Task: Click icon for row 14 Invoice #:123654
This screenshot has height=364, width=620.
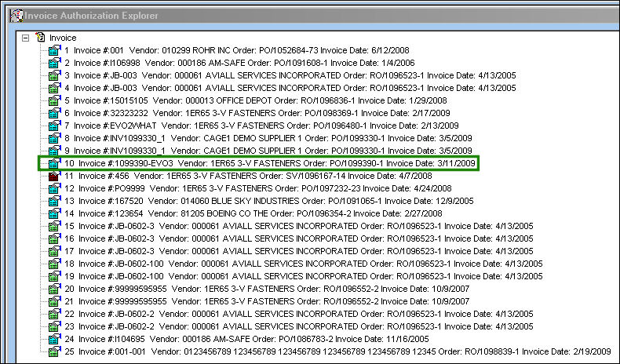Action: click(55, 213)
